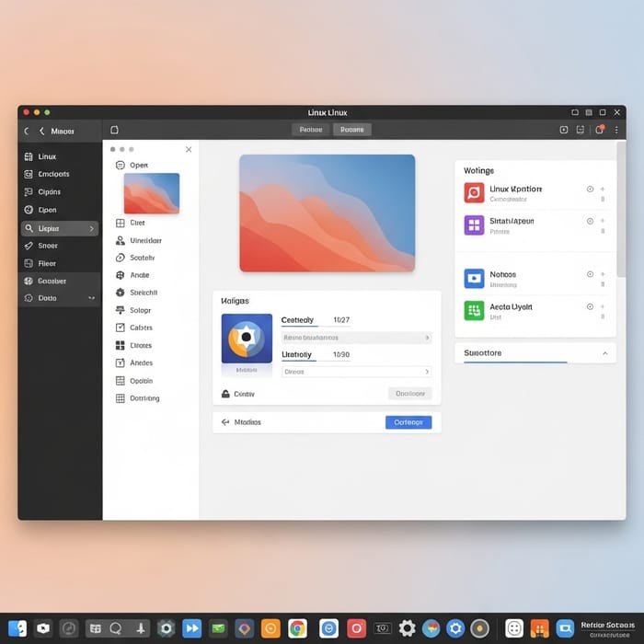Screen dimensions: 644x644
Task: Collapse the Suoottore section
Action: (605, 353)
